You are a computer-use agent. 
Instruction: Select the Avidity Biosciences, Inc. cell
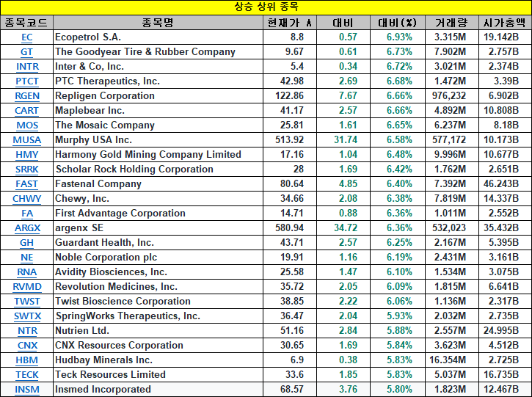(158, 272)
